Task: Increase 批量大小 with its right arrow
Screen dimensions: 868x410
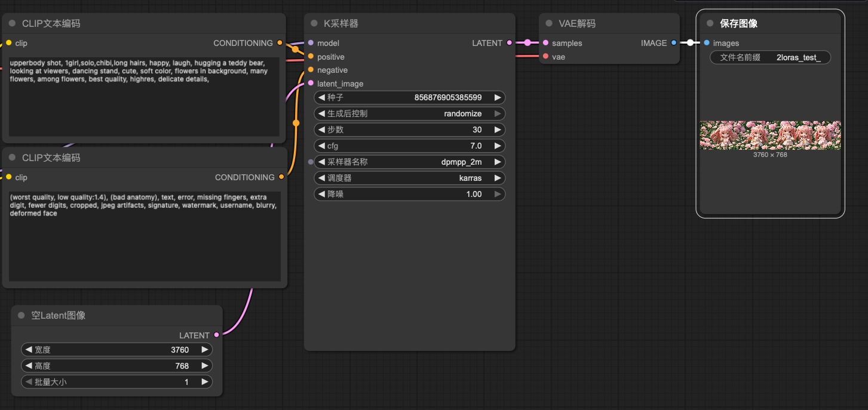Action: (x=204, y=382)
